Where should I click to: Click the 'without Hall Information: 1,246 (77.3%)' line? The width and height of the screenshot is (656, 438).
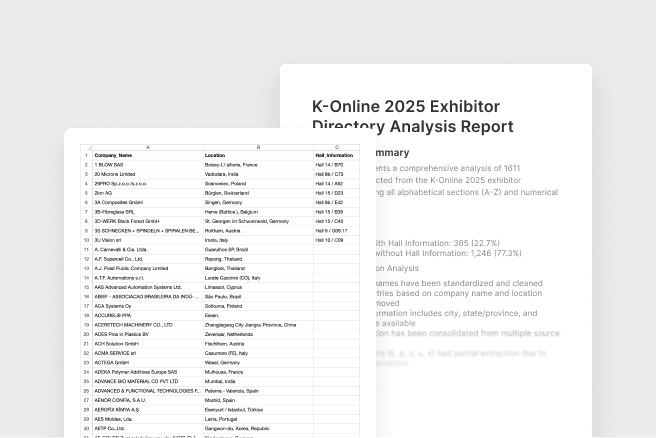coord(448,253)
